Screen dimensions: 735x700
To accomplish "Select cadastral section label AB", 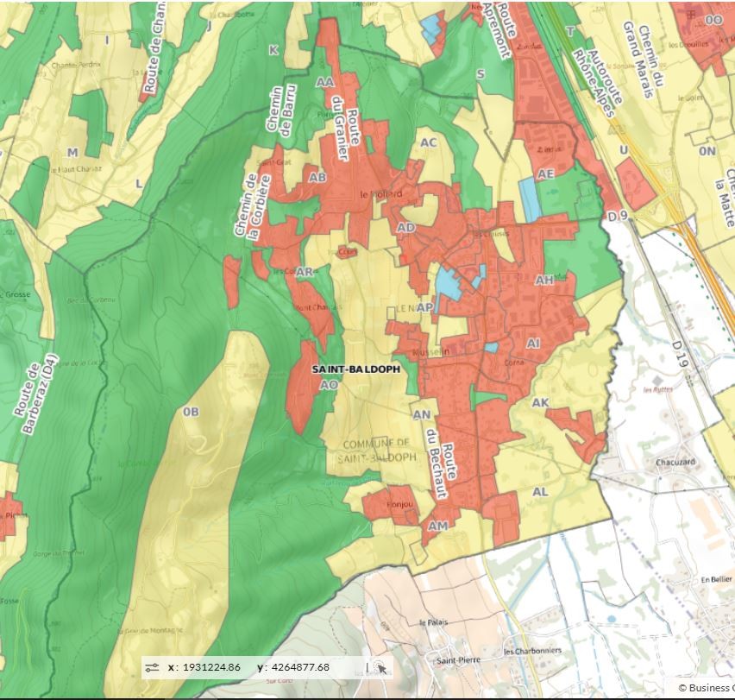I will coord(317,177).
